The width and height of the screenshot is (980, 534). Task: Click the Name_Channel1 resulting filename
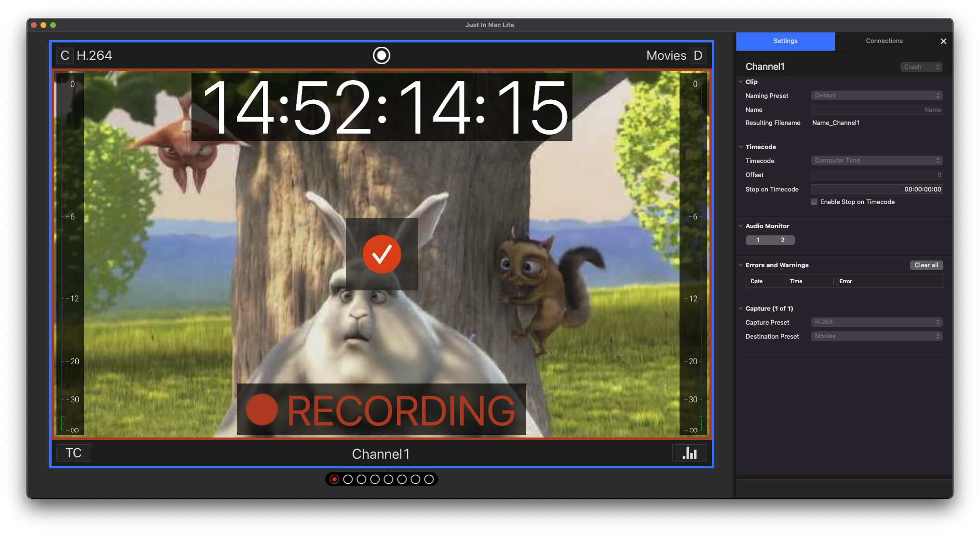pos(835,123)
